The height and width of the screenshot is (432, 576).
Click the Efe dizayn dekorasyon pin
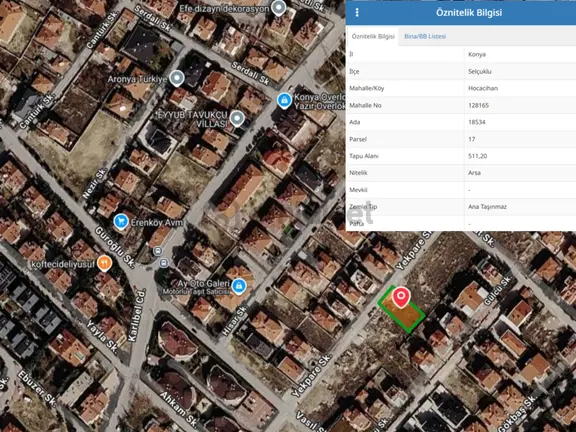point(279,8)
